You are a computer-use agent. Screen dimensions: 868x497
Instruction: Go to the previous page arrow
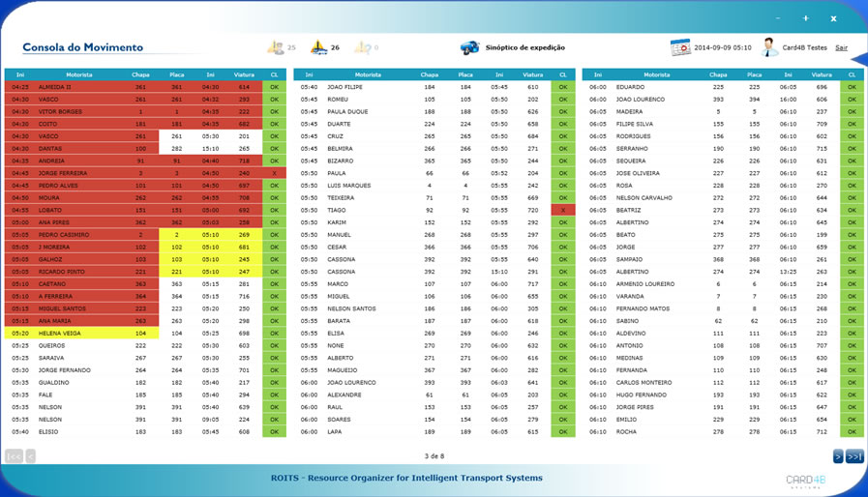tap(31, 455)
